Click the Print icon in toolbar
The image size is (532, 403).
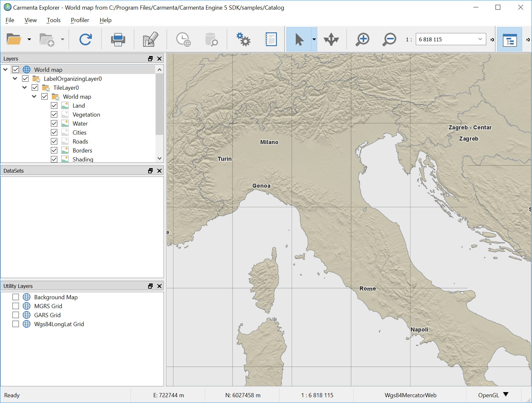(118, 39)
